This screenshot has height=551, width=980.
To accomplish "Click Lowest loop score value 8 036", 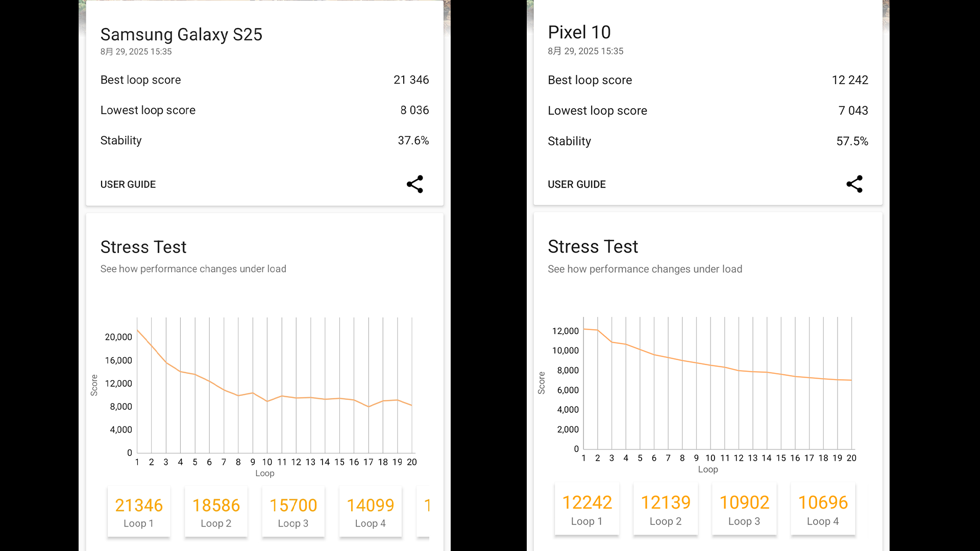I will pyautogui.click(x=414, y=110).
